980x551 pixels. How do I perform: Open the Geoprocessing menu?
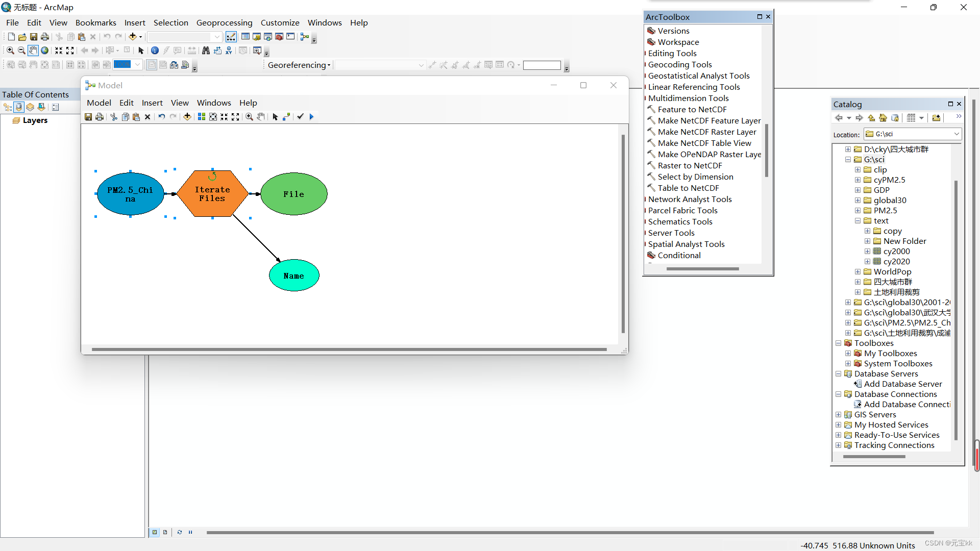pyautogui.click(x=224, y=23)
